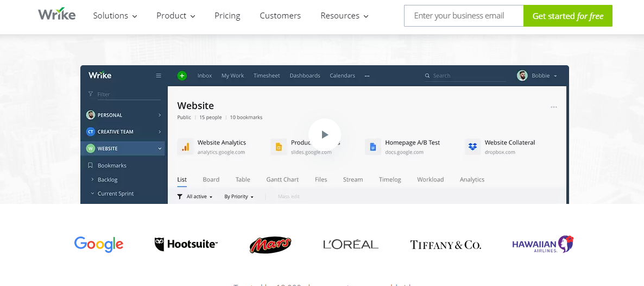The height and width of the screenshot is (286, 644).
Task: Expand the Personal space chevron
Action: 160,115
